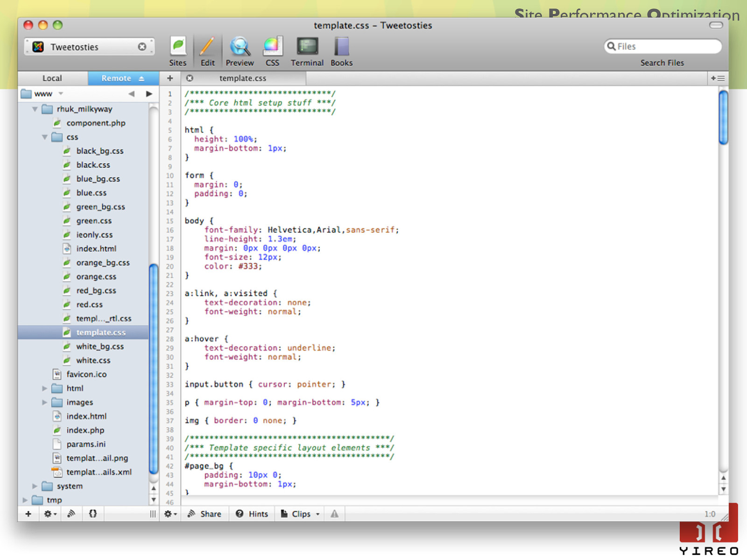747x560 pixels.
Task: Click the curly braces symbols icon
Action: [93, 514]
